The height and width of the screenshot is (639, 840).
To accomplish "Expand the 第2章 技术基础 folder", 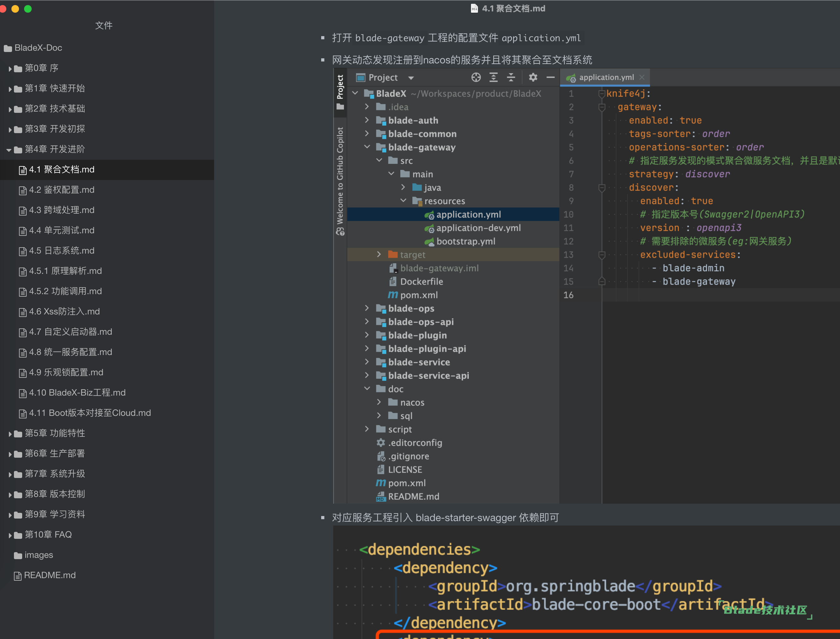I will pyautogui.click(x=10, y=109).
